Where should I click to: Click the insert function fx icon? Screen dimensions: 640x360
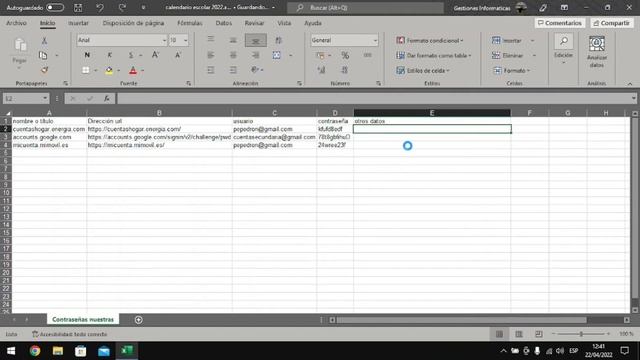(107, 98)
